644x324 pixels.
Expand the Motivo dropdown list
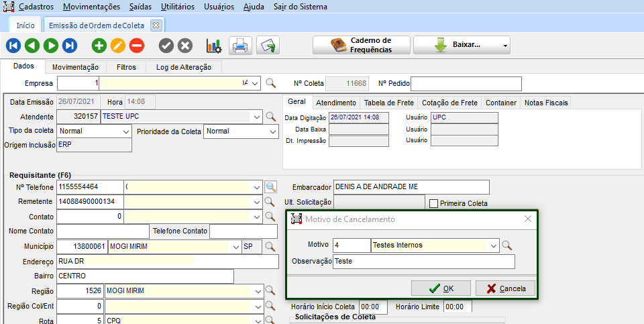tap(494, 246)
